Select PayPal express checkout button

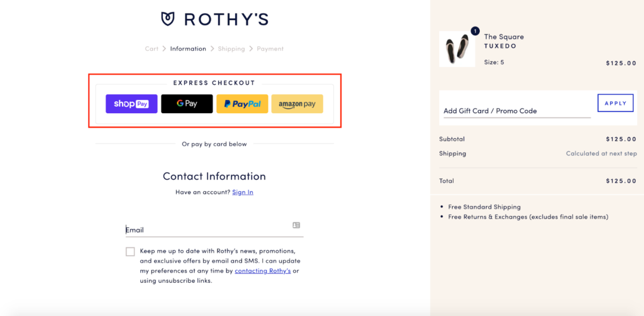click(x=242, y=104)
